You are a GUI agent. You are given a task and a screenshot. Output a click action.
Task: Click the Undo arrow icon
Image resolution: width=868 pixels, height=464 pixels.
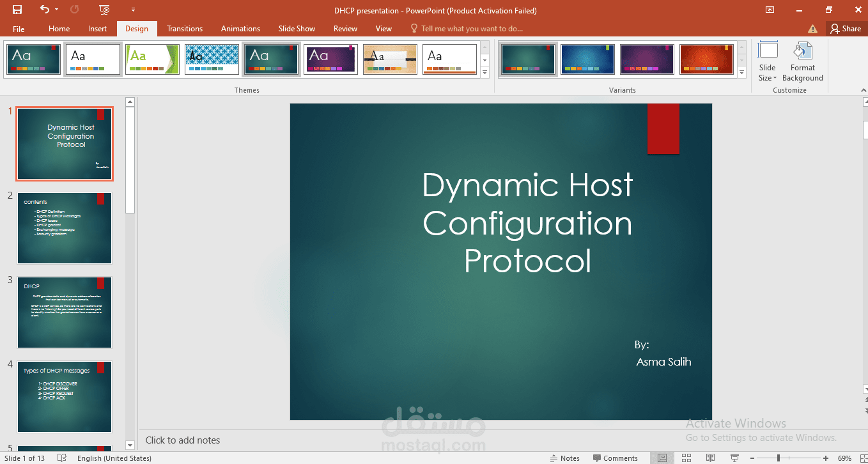click(x=44, y=10)
